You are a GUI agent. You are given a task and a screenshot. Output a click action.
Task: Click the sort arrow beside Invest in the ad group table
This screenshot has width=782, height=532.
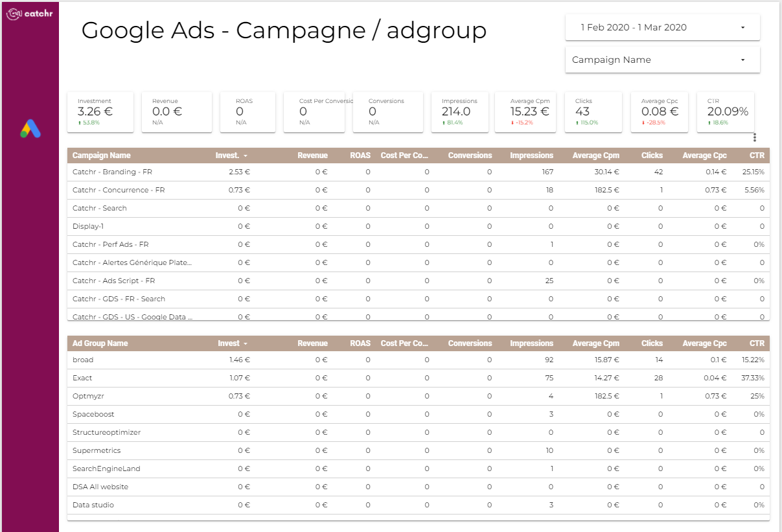pyautogui.click(x=246, y=344)
